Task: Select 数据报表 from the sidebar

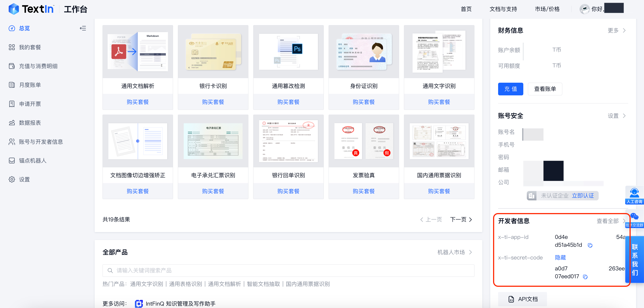Action: [30, 123]
